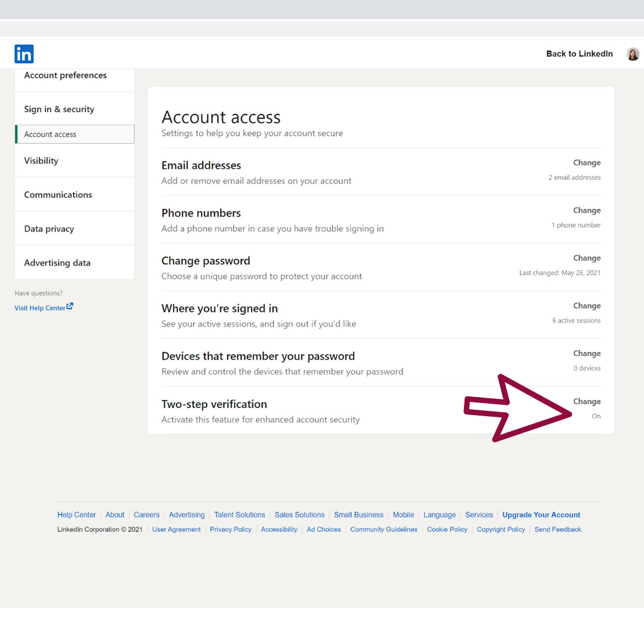
Task: Select Account access sub-item
Action: pos(75,134)
